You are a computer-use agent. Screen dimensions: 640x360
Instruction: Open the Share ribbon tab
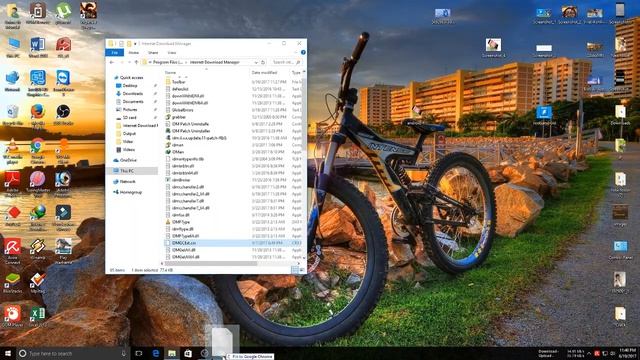(x=153, y=53)
